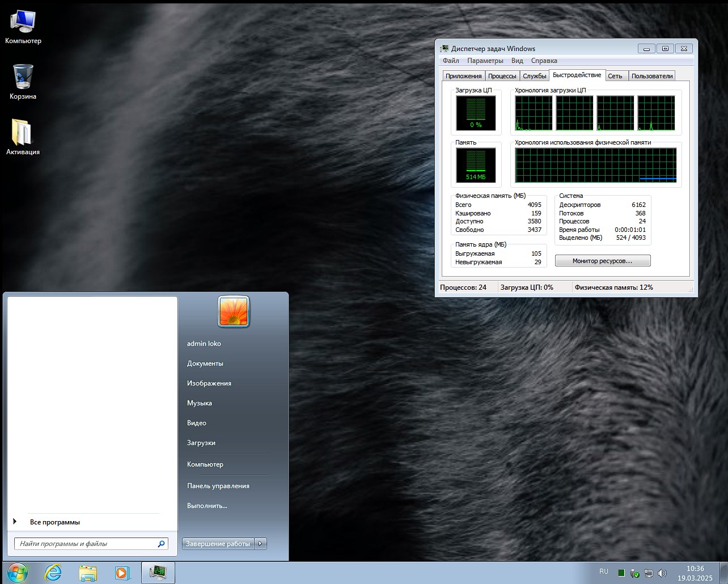Click the Windows Start orb
This screenshot has width=728, height=584.
tap(17, 573)
